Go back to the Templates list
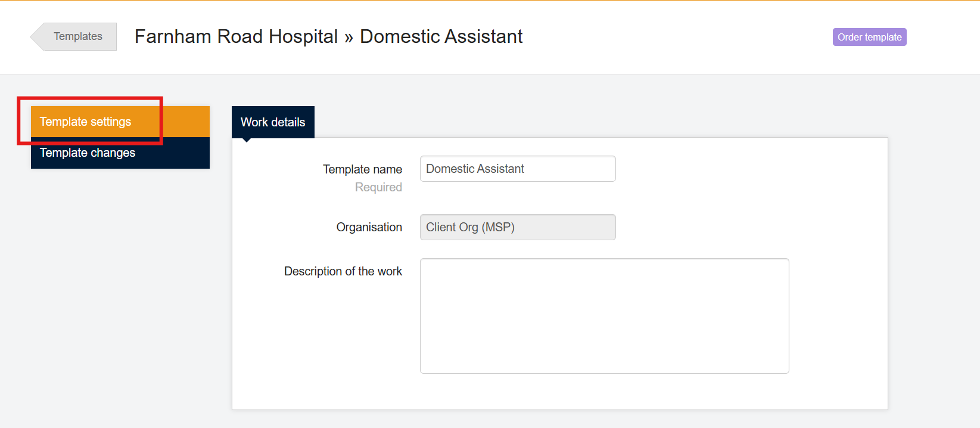 pos(77,36)
